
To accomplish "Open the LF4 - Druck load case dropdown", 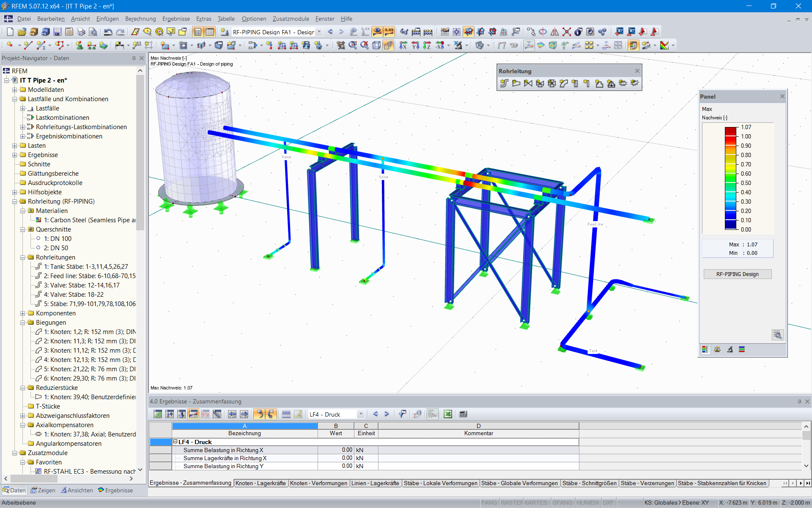I will point(361,414).
